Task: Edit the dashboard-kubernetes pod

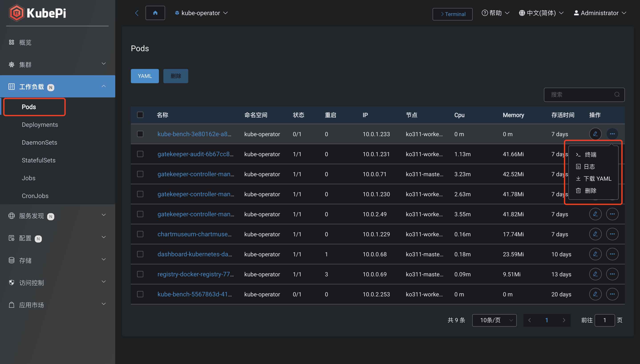Action: point(595,254)
